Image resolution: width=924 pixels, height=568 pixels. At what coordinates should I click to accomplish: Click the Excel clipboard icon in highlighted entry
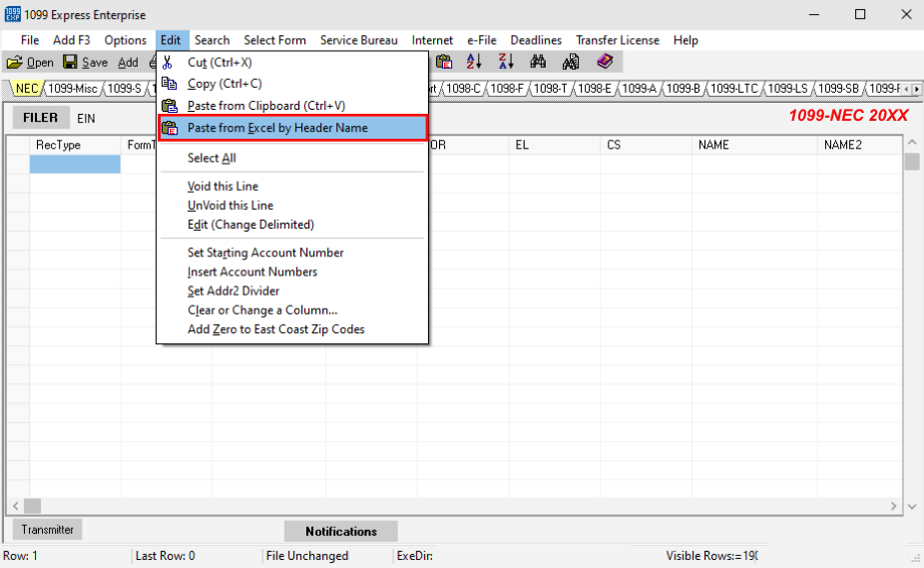coord(170,128)
